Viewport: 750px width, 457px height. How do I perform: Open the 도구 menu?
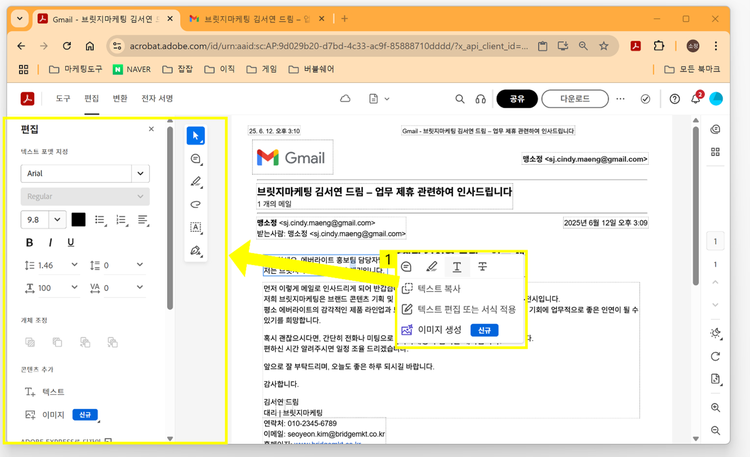tap(63, 99)
